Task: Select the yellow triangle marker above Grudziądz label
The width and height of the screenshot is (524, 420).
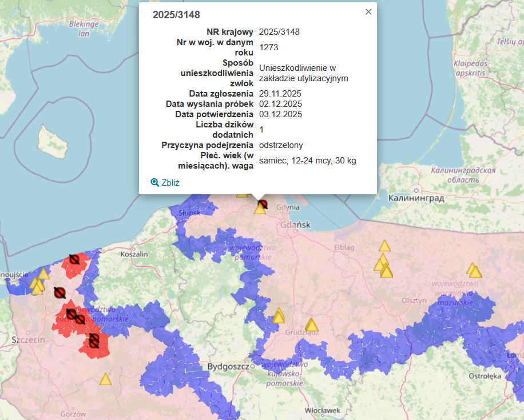Action: (x=311, y=325)
